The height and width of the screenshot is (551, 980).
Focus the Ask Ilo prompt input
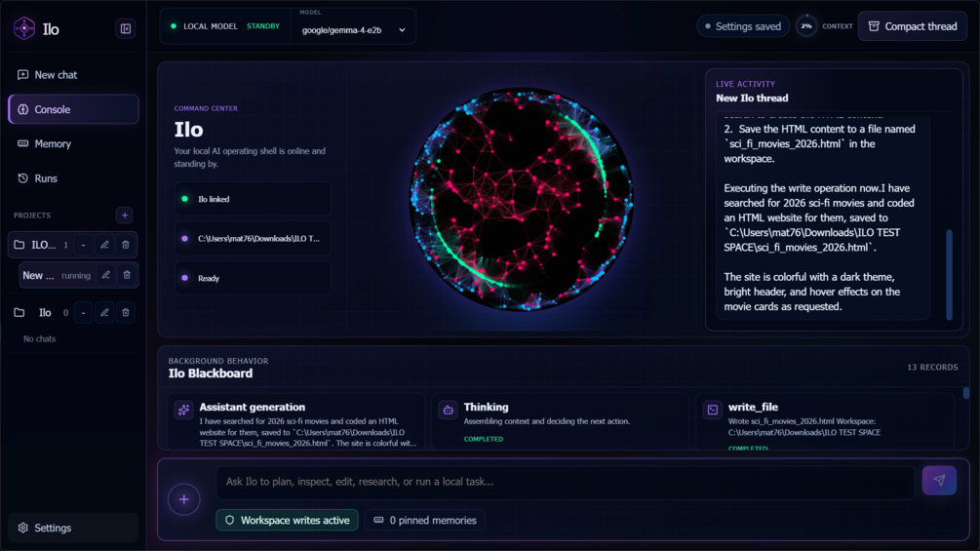565,482
